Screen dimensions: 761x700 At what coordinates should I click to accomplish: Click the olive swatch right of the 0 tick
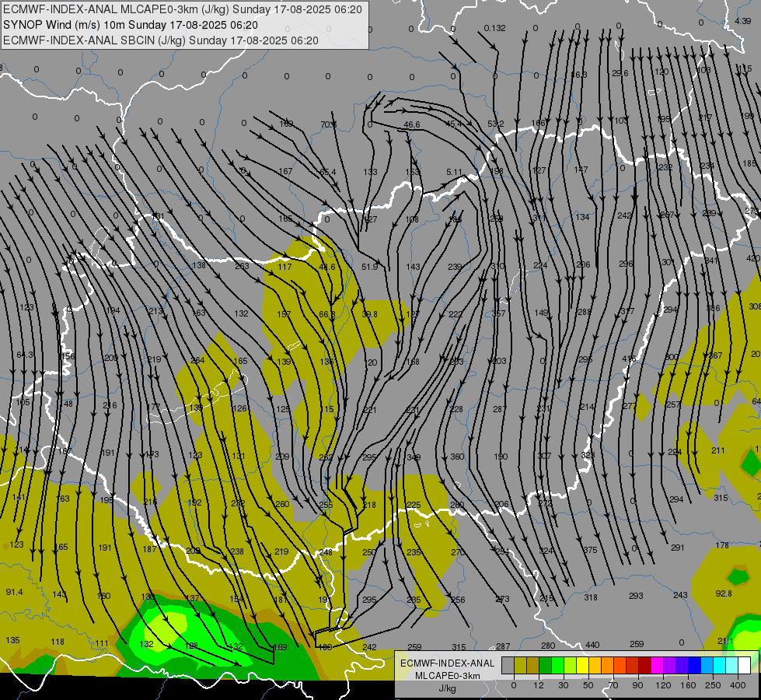point(520,665)
